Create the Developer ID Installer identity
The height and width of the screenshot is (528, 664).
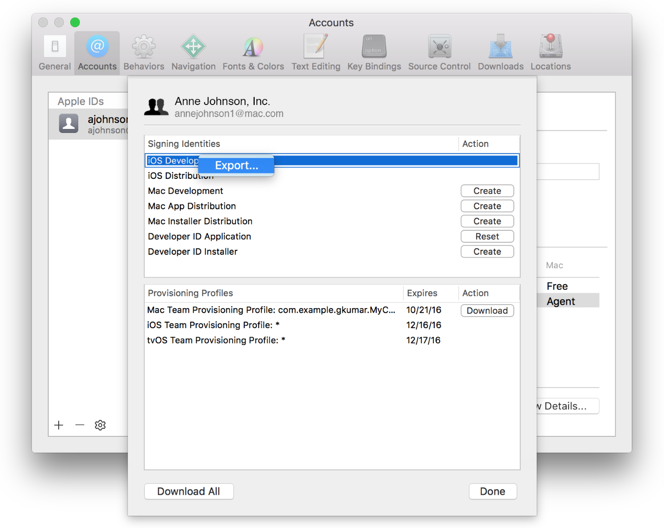[487, 252]
